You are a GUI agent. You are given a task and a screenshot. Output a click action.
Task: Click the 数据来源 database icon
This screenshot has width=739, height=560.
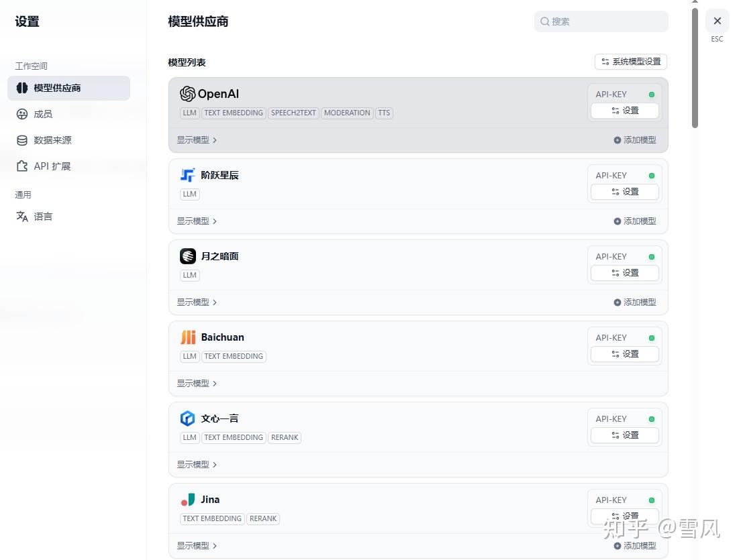pos(22,140)
